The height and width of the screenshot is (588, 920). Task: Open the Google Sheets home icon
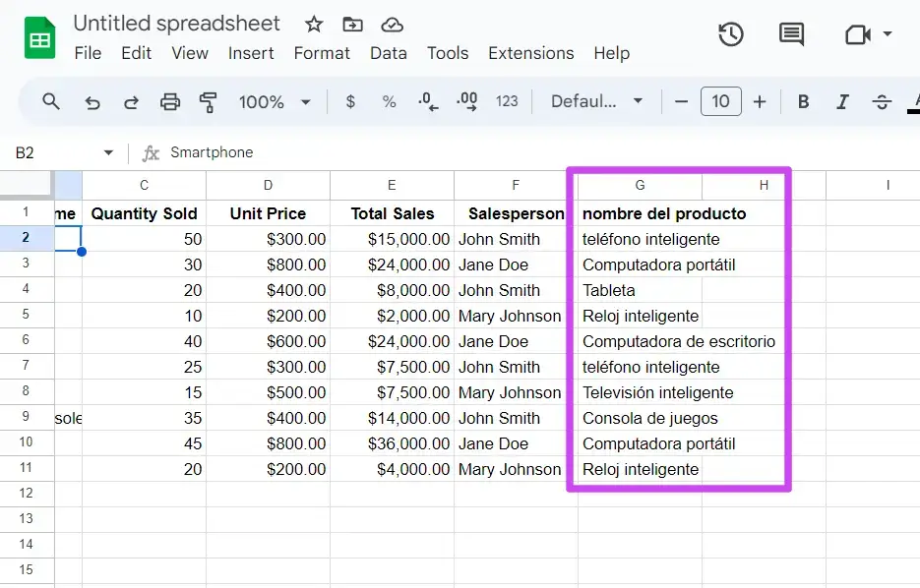(39, 38)
